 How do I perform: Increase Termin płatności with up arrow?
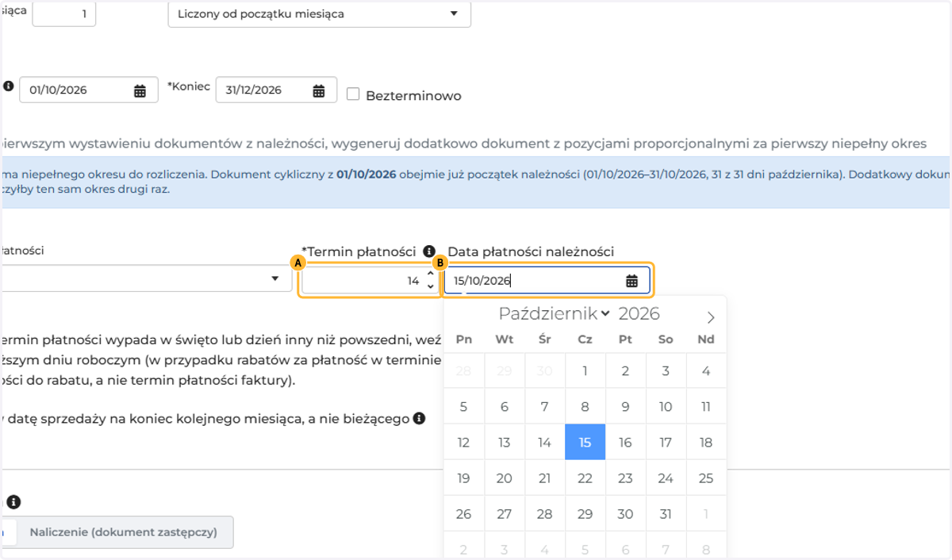431,274
